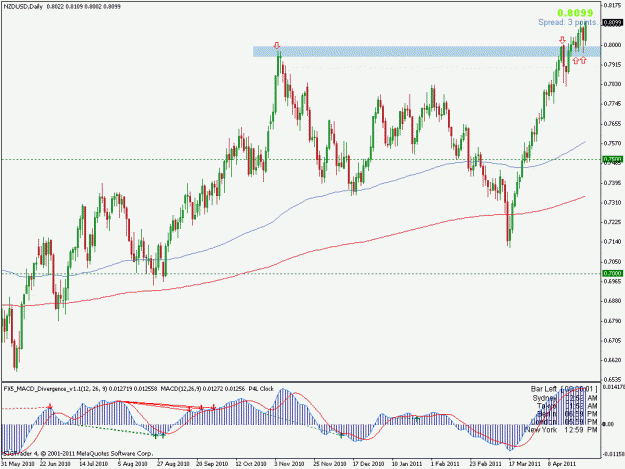
Task: Select the black current price tag on axis
Action: (x=613, y=23)
